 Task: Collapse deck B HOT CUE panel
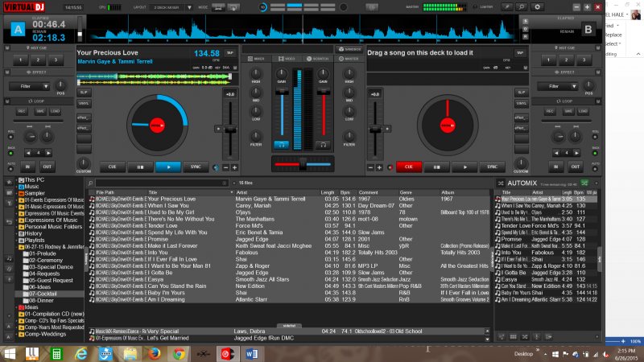coord(598,48)
